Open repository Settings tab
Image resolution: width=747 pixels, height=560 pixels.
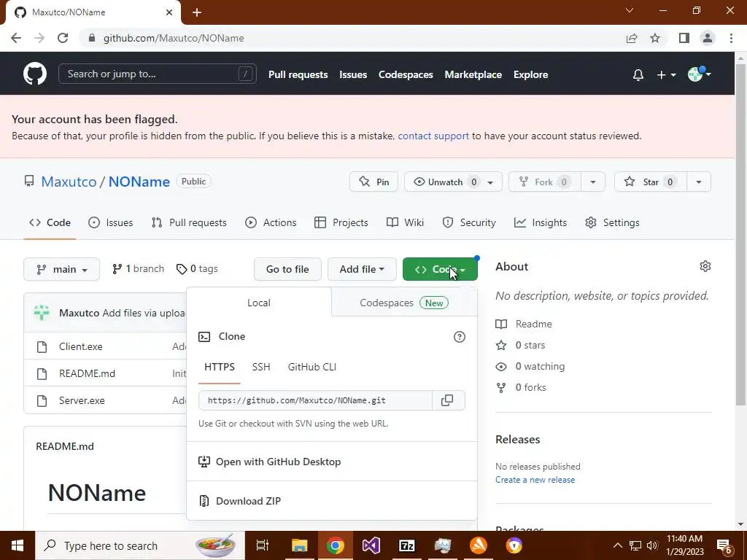pos(612,222)
